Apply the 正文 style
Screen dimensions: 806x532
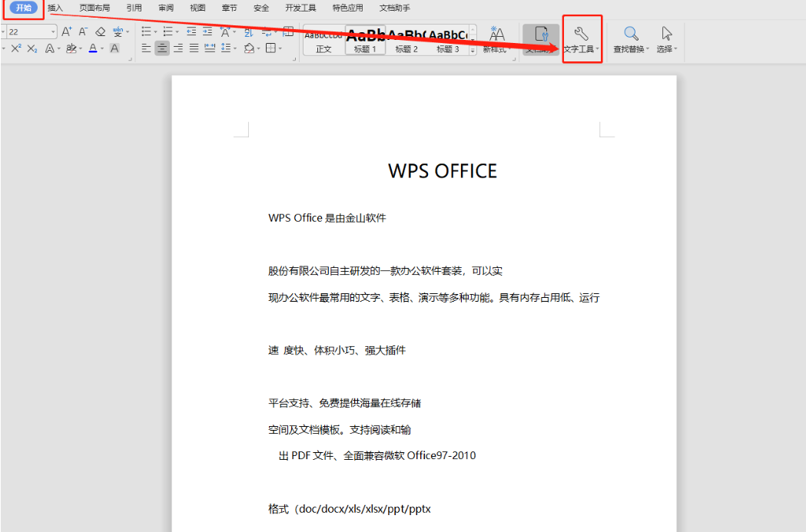(323, 49)
